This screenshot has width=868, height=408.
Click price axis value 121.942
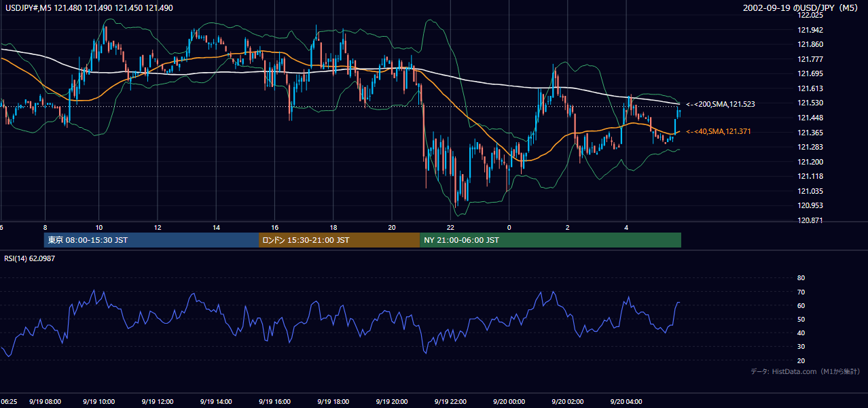(810, 30)
